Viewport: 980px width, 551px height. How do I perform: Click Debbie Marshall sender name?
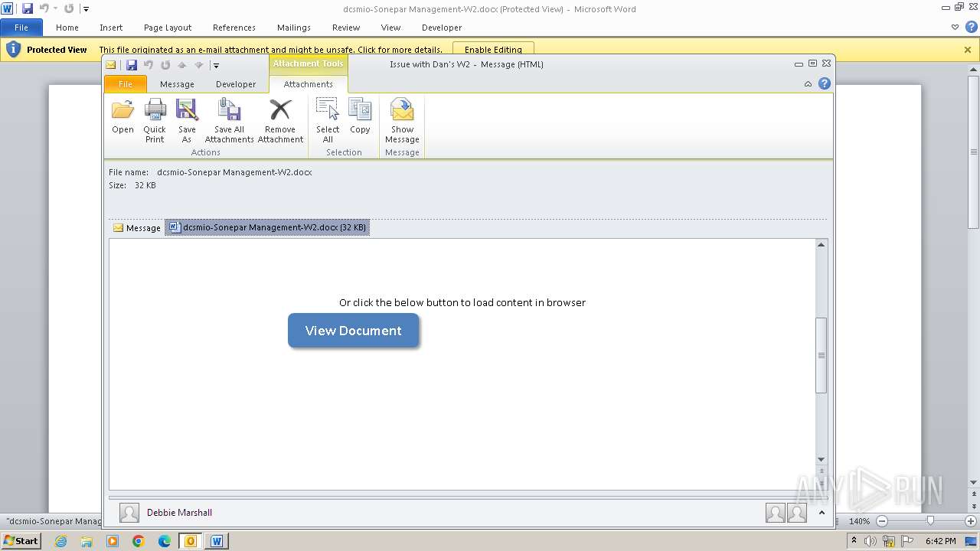[179, 513]
